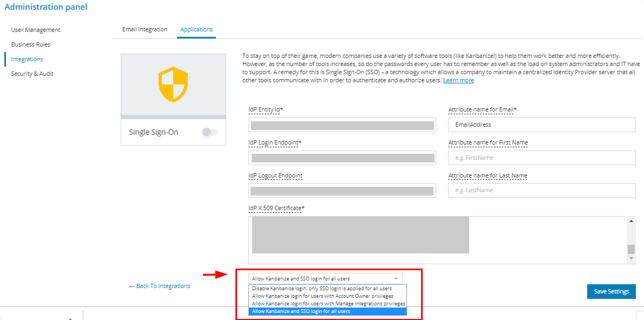
Task: Click the yellow shield Single Sign-On icon
Action: [173, 84]
